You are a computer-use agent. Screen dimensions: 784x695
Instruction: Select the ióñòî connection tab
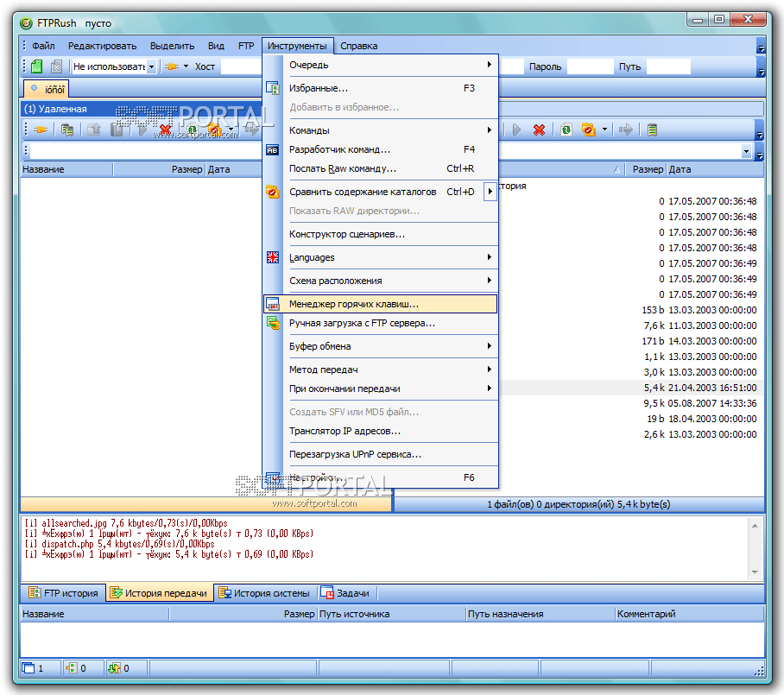(47, 89)
